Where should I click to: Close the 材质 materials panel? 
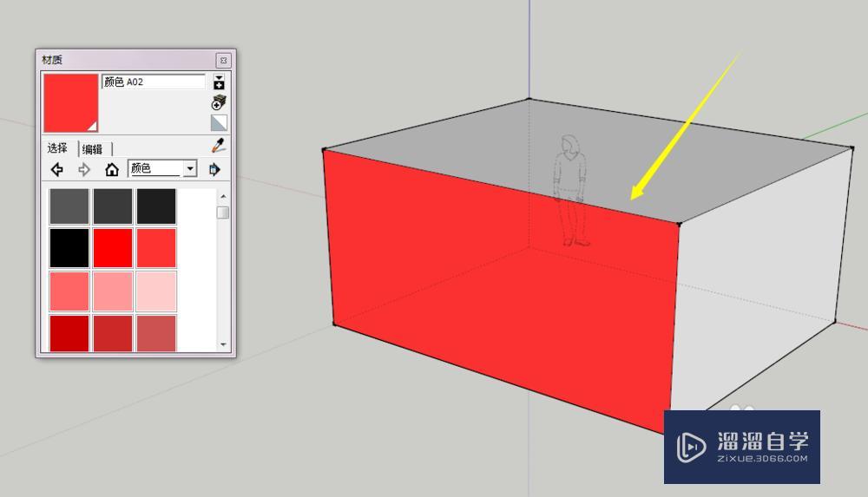click(x=223, y=60)
